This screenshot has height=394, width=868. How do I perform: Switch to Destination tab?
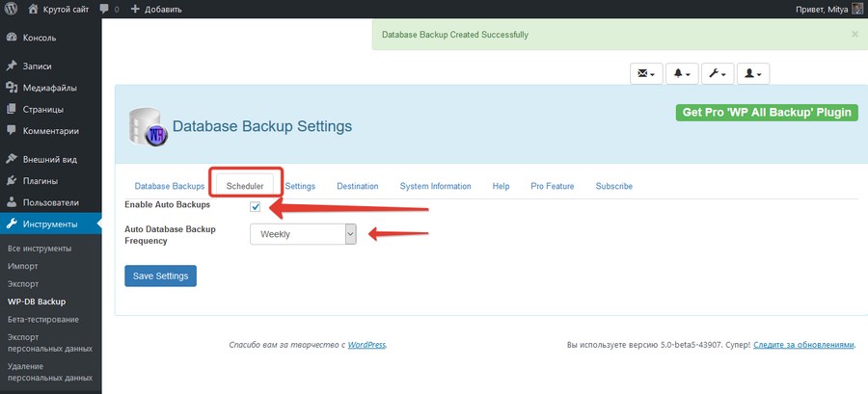358,186
